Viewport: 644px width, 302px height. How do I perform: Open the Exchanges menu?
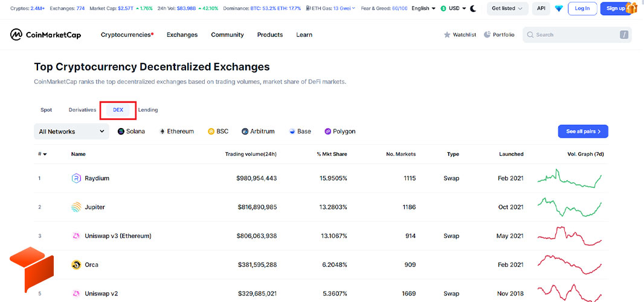tap(182, 35)
